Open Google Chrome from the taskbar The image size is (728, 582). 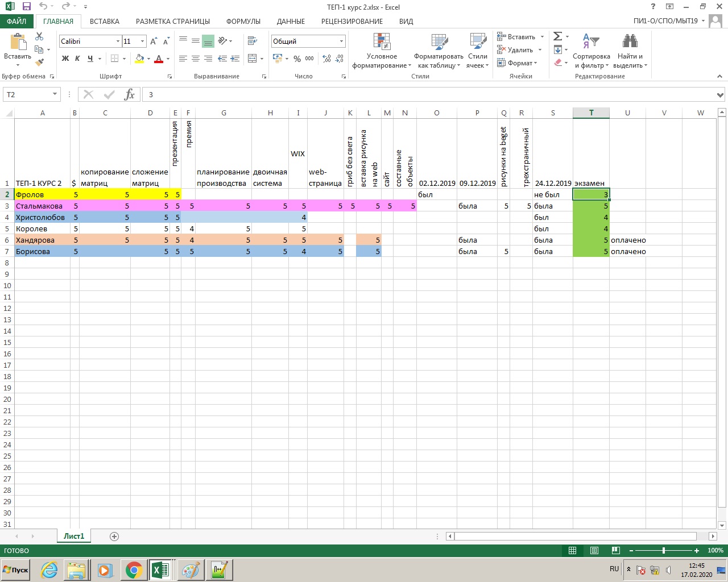[x=134, y=570]
